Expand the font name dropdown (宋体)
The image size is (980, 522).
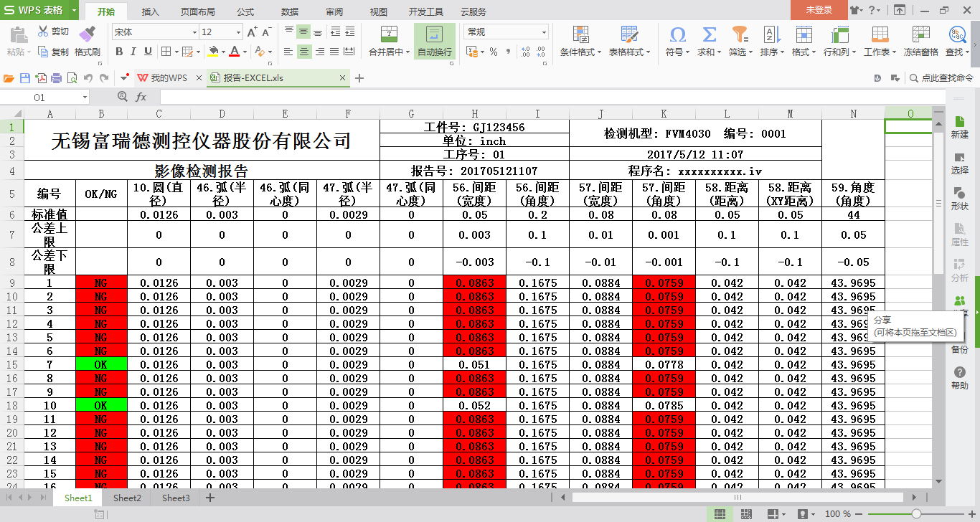tap(194, 32)
